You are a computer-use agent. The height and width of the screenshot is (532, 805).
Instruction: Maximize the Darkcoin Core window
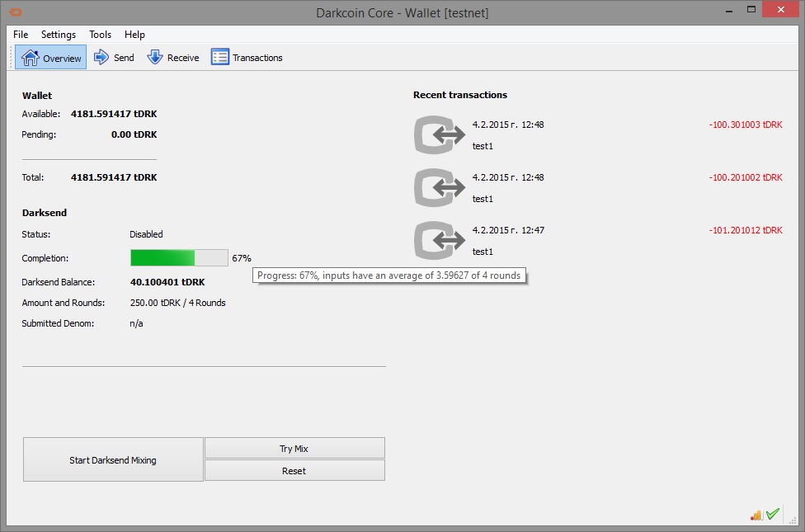pyautogui.click(x=751, y=10)
